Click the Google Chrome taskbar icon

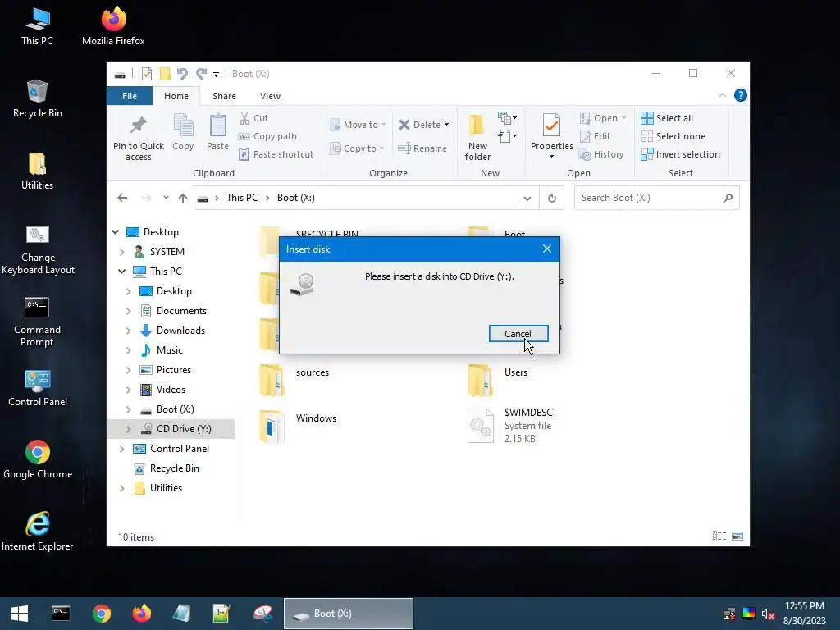pos(101,614)
